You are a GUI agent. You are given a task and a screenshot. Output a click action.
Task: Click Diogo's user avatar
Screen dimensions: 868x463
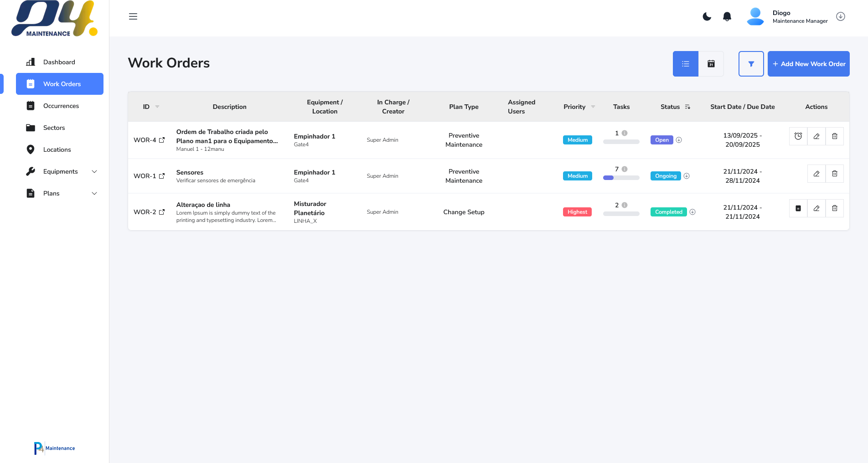[x=755, y=16]
